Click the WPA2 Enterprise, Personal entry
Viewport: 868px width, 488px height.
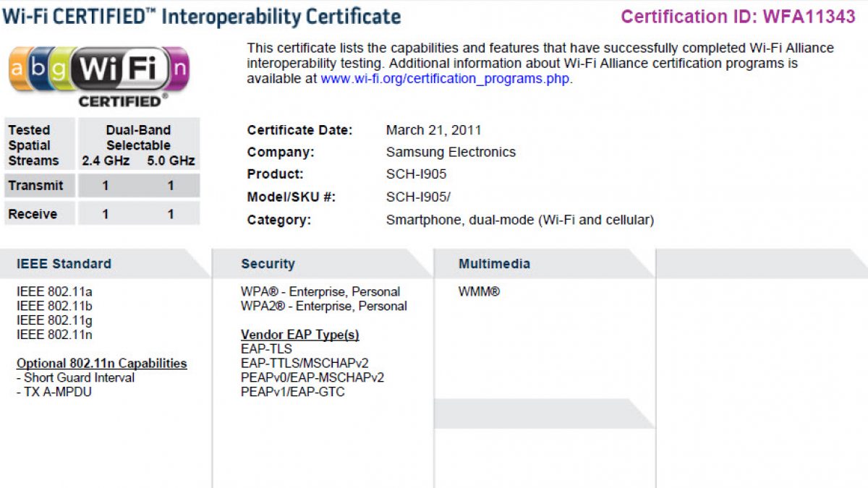[x=323, y=306]
